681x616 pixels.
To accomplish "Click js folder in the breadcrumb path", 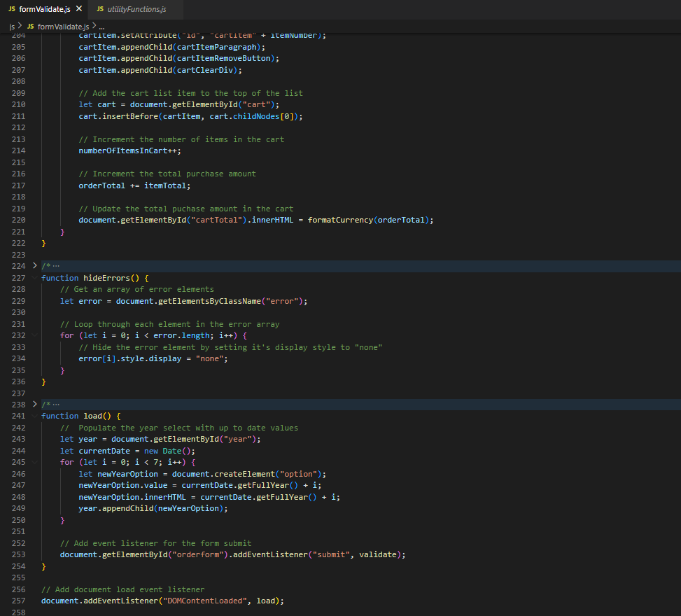I will click(12, 26).
